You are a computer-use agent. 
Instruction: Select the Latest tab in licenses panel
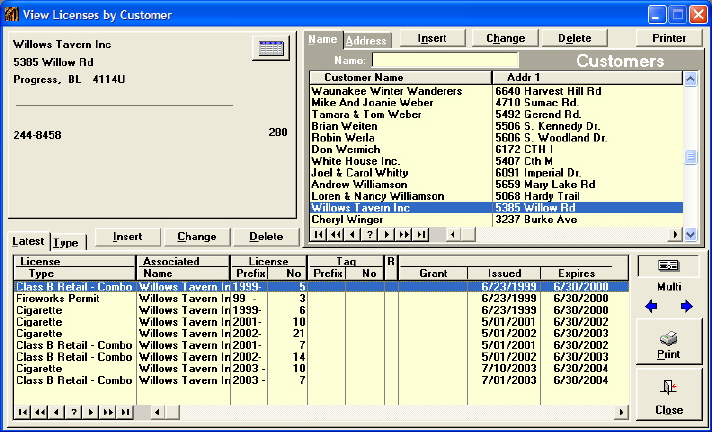pyautogui.click(x=28, y=241)
